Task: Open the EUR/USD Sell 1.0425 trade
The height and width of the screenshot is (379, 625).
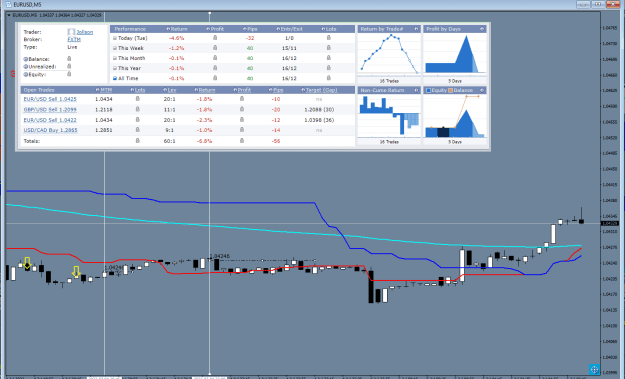Action: [50, 99]
